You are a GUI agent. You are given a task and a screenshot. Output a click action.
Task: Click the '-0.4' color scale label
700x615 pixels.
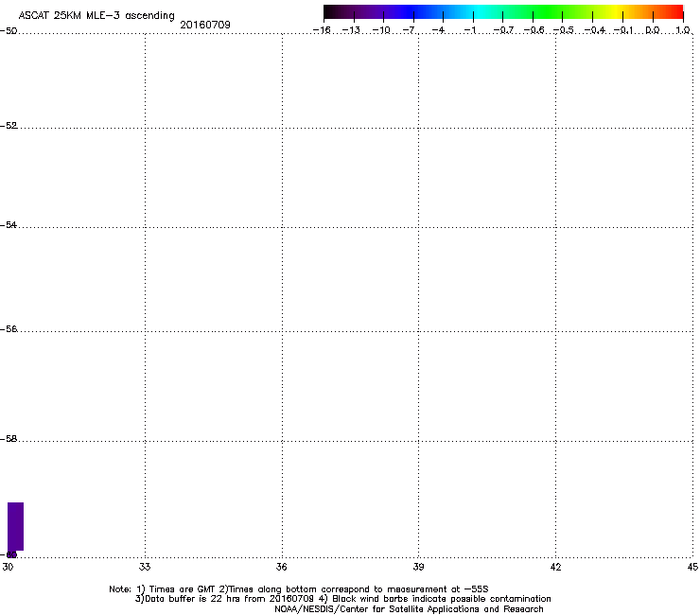595,30
